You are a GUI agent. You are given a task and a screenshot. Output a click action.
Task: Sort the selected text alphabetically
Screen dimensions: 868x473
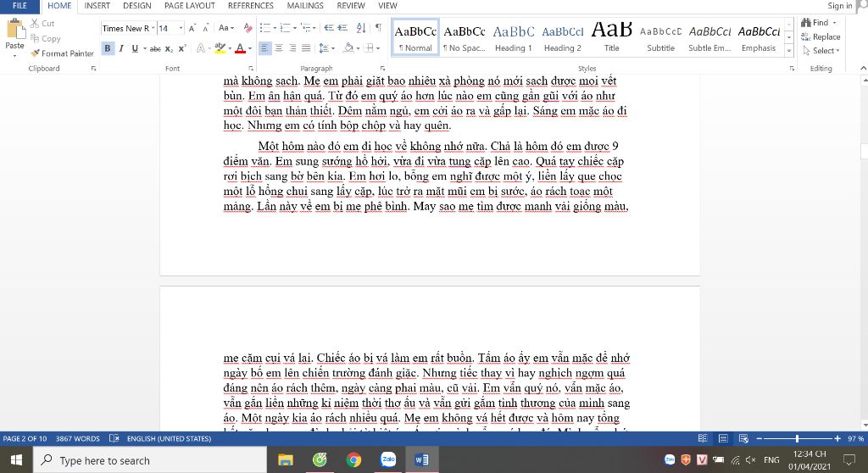click(x=361, y=28)
